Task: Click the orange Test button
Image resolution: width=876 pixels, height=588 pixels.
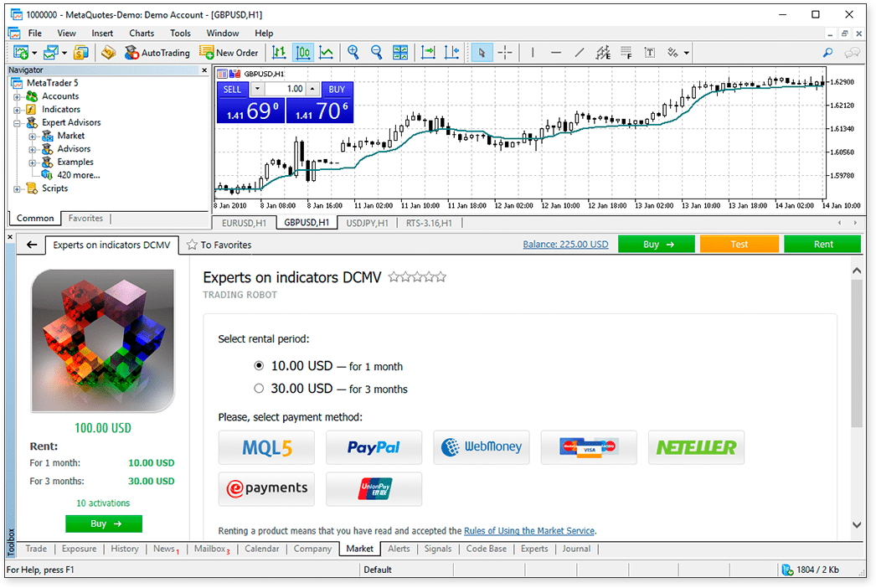Action: [739, 245]
